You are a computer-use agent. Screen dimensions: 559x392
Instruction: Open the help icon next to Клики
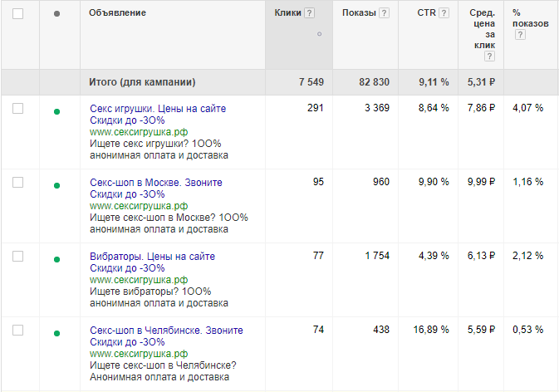pyautogui.click(x=310, y=13)
